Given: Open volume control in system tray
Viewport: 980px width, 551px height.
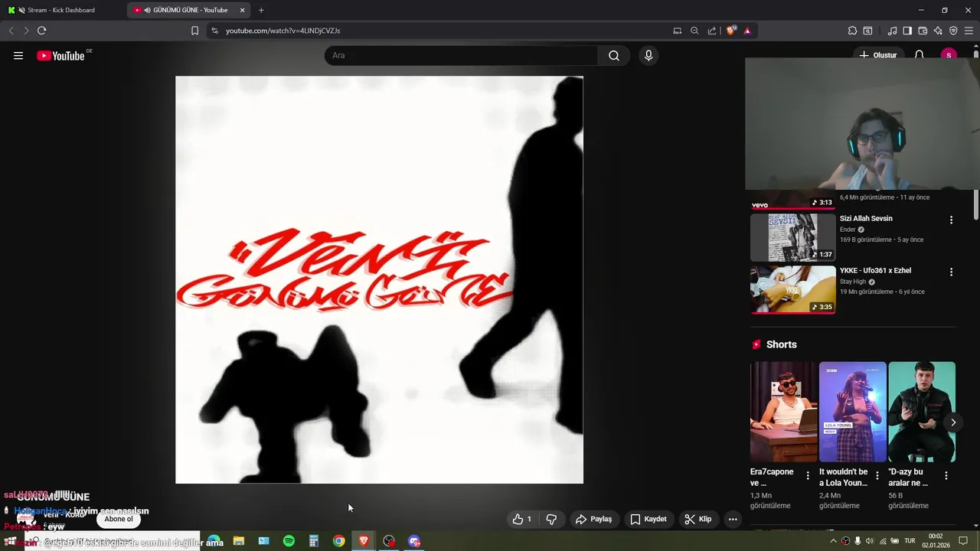Looking at the screenshot, I should pyautogui.click(x=869, y=541).
